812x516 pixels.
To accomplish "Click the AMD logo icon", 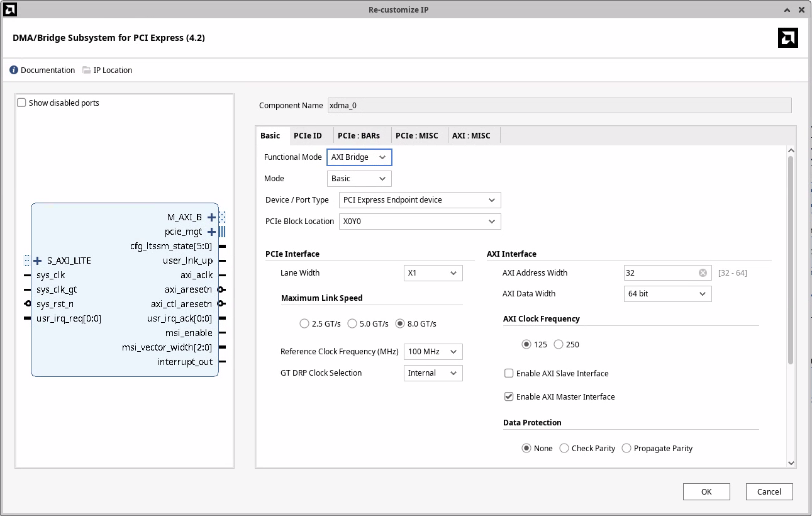I will (787, 38).
